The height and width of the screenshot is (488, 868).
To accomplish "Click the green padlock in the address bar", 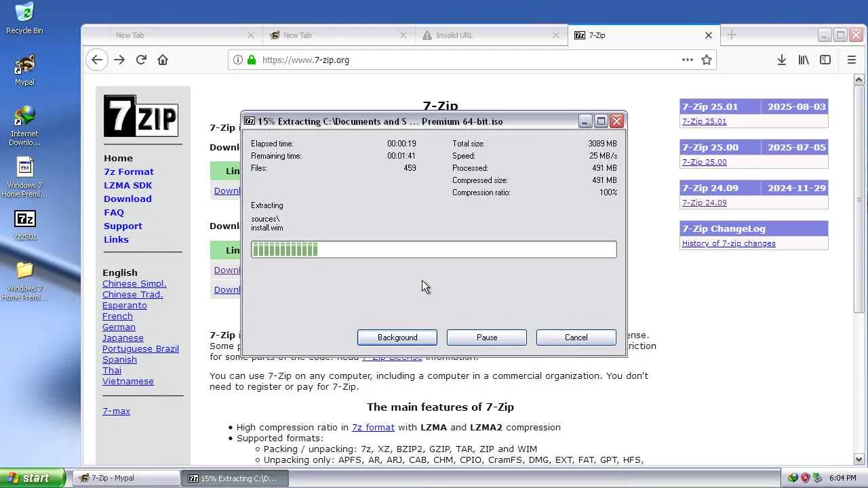I will 252,60.
